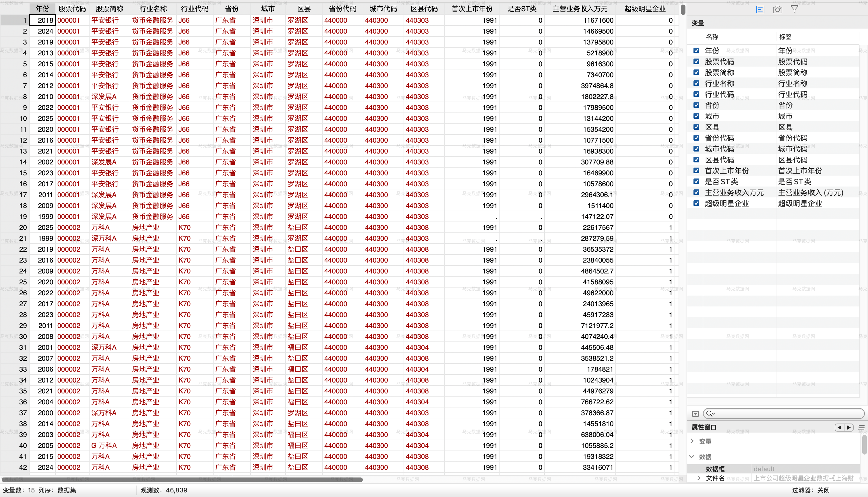Click the magnifier icon in variable search
This screenshot has height=497, width=868.
click(x=710, y=414)
